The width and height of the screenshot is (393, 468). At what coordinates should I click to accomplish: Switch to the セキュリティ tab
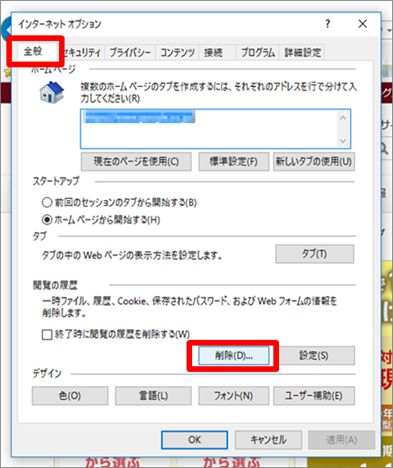[x=82, y=53]
